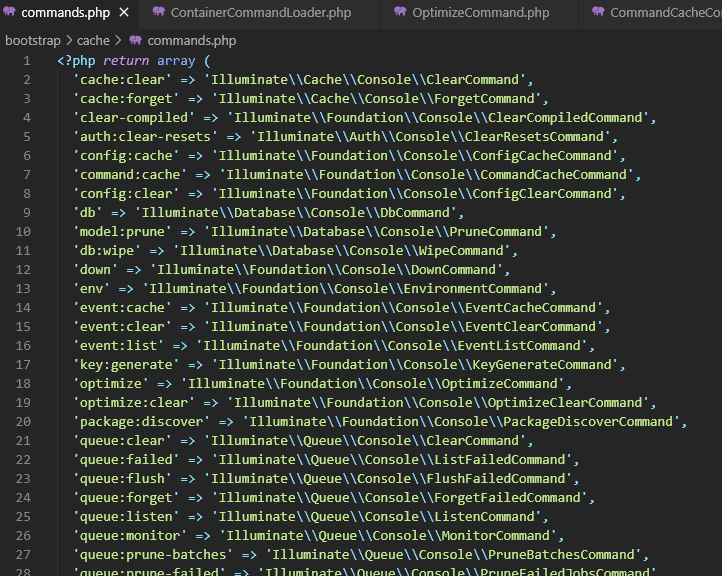Image resolution: width=722 pixels, height=576 pixels.
Task: Click the MonitorCommand class string
Action: click(x=388, y=536)
